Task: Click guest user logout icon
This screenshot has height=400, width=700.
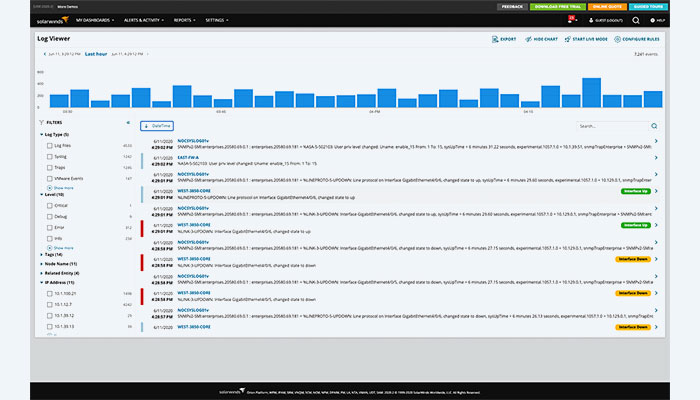Action: 591,20
